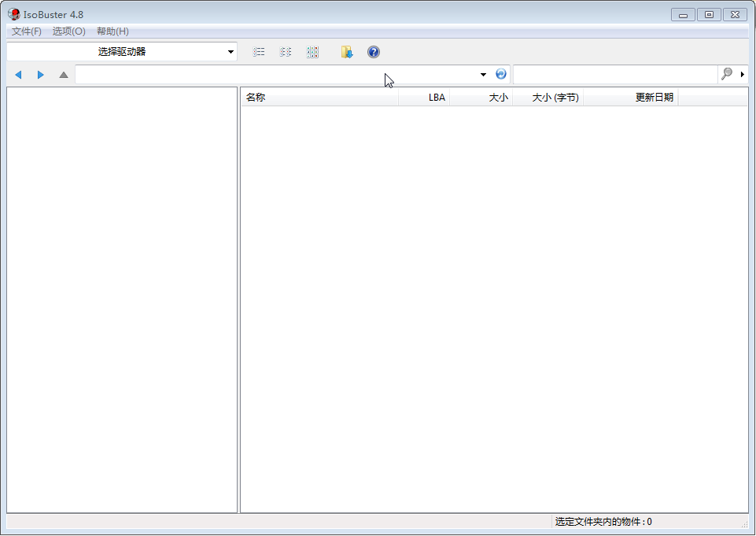Navigate back with the left arrow
This screenshot has width=756, height=536.
pos(18,75)
